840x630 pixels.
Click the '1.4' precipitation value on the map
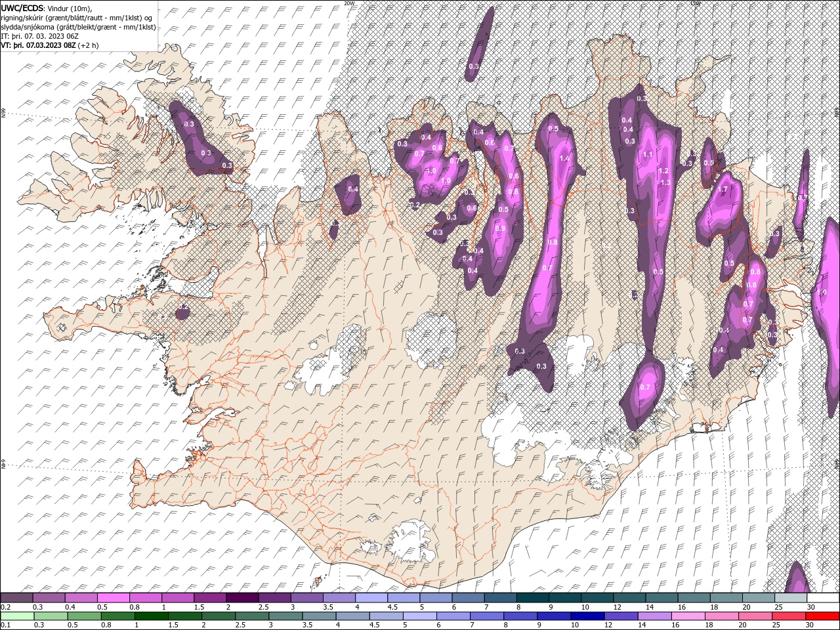click(564, 159)
